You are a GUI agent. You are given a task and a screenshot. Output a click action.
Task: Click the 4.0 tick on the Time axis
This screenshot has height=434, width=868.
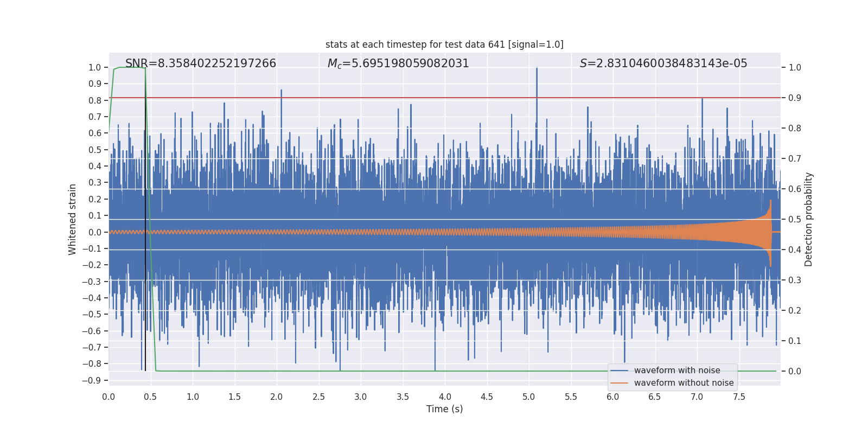[445, 397]
